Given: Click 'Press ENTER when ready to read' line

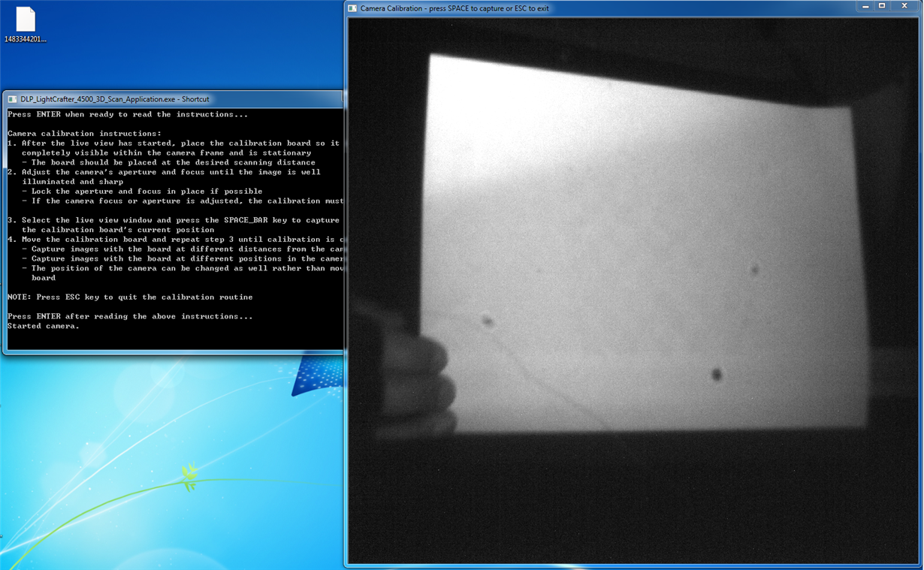Looking at the screenshot, I should 128,115.
